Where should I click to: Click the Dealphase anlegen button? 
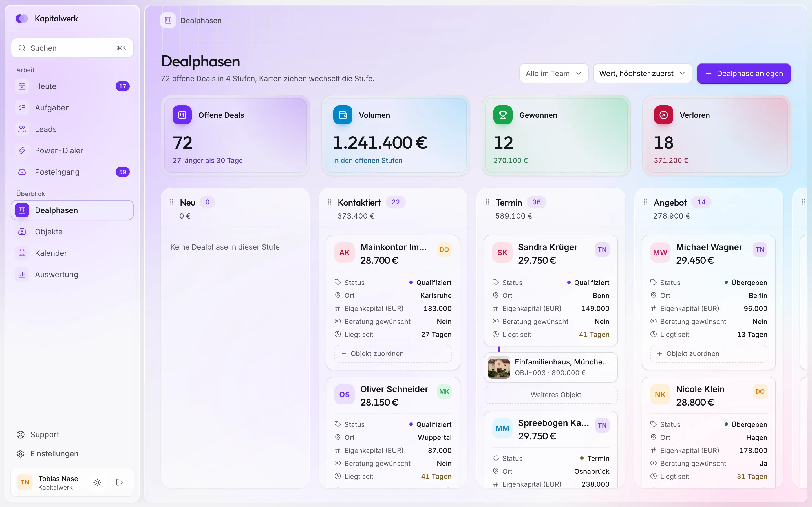click(x=743, y=74)
